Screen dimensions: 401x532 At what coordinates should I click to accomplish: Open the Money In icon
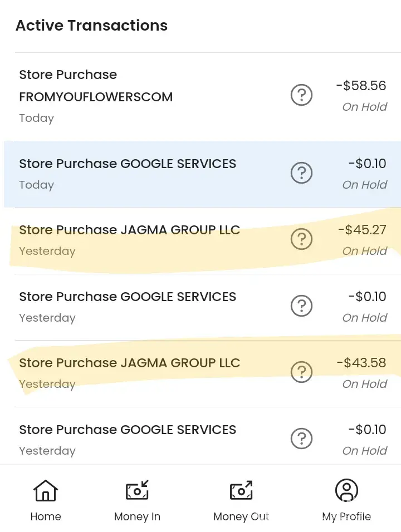(137, 491)
